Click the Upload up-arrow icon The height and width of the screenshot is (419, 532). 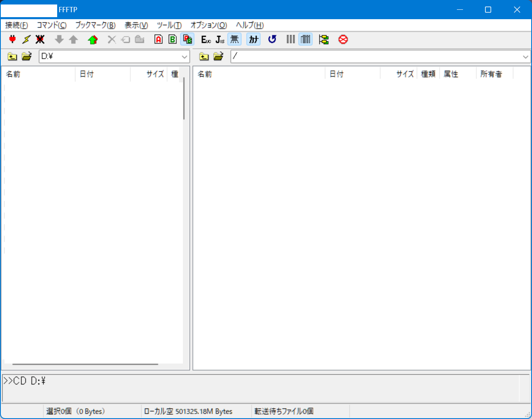click(x=73, y=40)
